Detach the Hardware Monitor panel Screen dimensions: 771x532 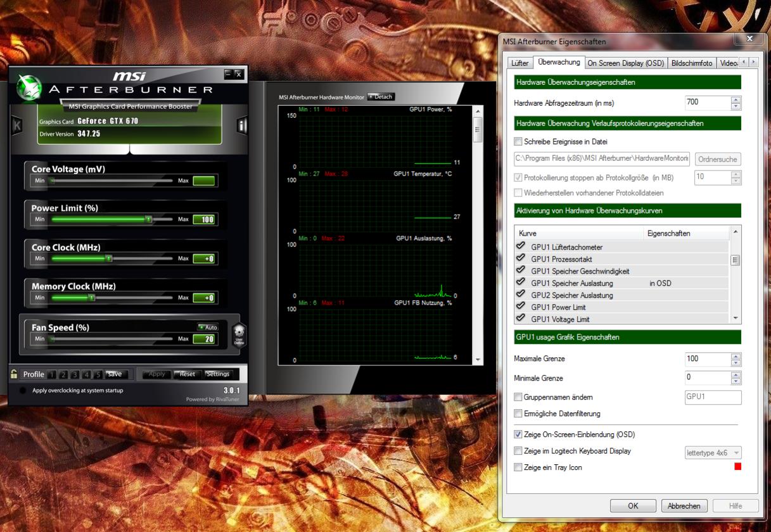(381, 97)
